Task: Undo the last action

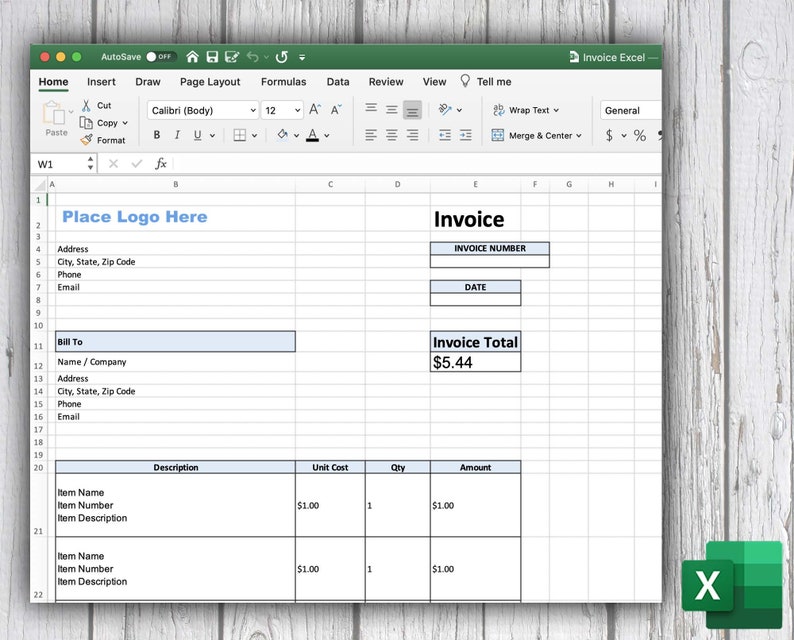Action: click(x=253, y=57)
